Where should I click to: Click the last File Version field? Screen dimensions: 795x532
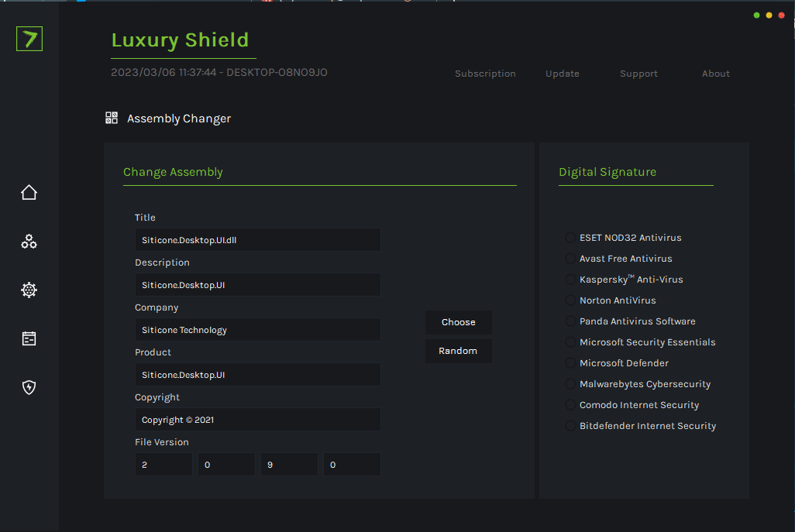tap(352, 464)
